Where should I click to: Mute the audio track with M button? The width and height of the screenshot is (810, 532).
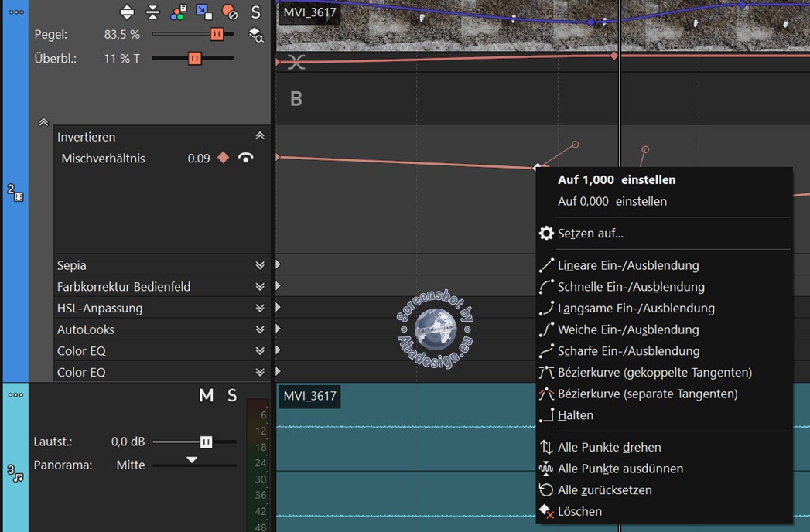[x=206, y=395]
